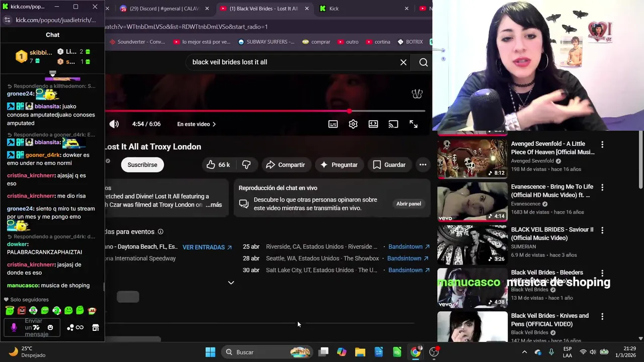Open the 7TV emote picker icon
The width and height of the screenshot is (644, 362).
point(36,328)
